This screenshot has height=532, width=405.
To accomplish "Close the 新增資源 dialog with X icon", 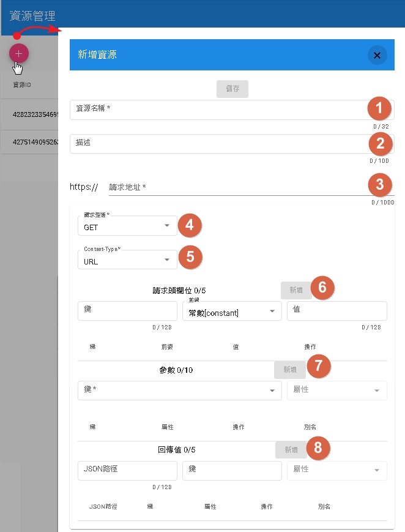I will tap(377, 55).
